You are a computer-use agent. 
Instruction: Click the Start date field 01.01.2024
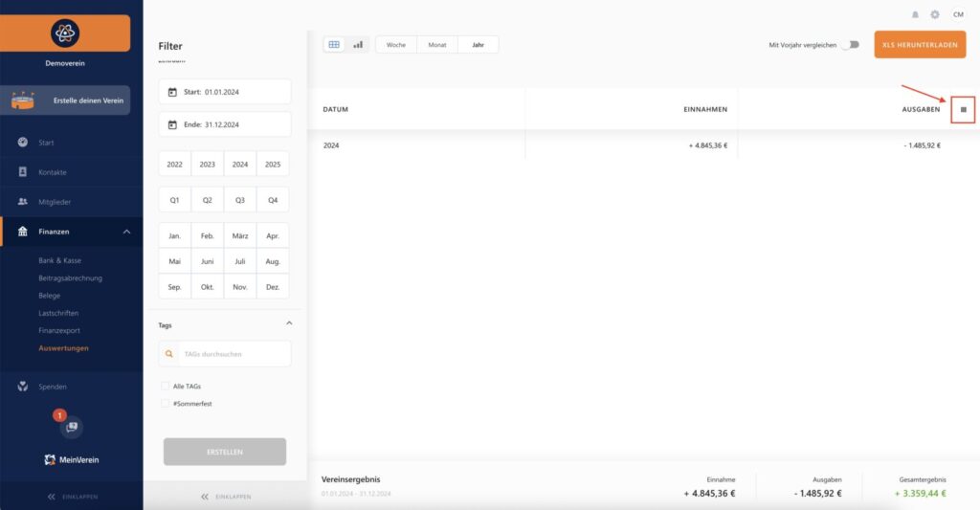[x=225, y=92]
